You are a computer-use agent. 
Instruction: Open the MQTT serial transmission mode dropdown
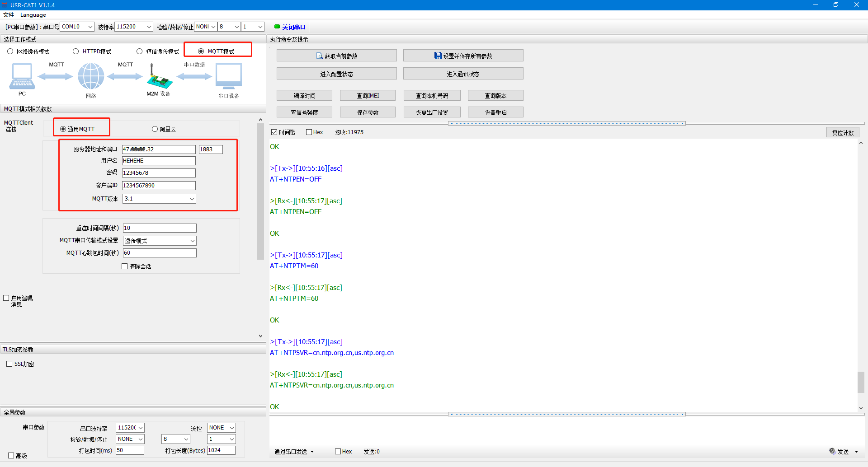pos(192,241)
